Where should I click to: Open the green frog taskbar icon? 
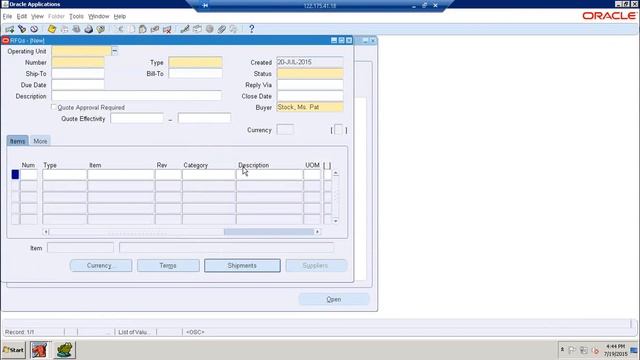(64, 350)
